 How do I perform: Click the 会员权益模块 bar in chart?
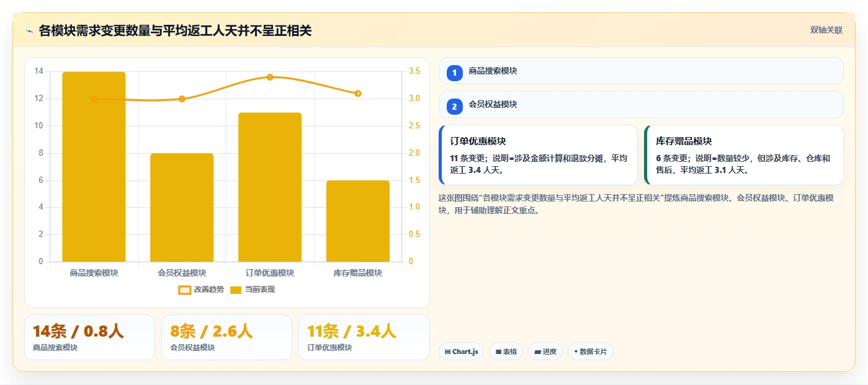pos(182,208)
